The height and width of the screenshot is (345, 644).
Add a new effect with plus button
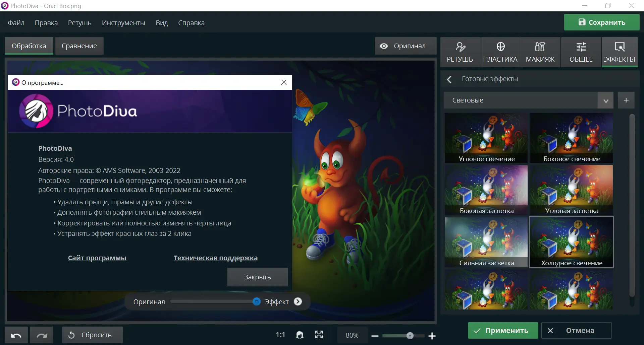[626, 100]
